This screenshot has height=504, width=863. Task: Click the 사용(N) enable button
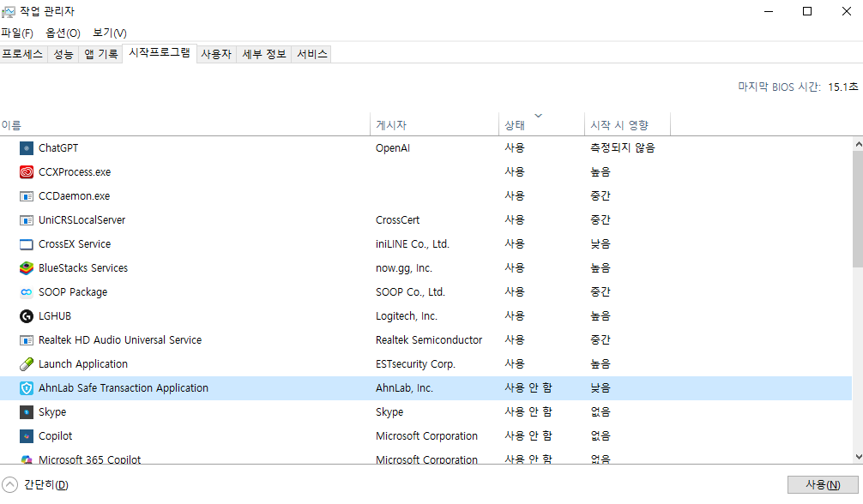coord(823,485)
